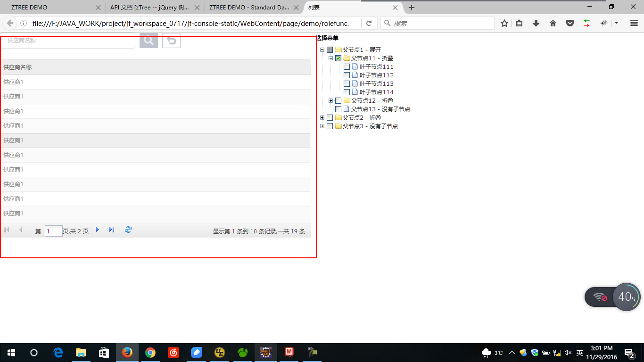Go to Firefox home page
Viewport: 644px width, 362px height.
point(553,23)
